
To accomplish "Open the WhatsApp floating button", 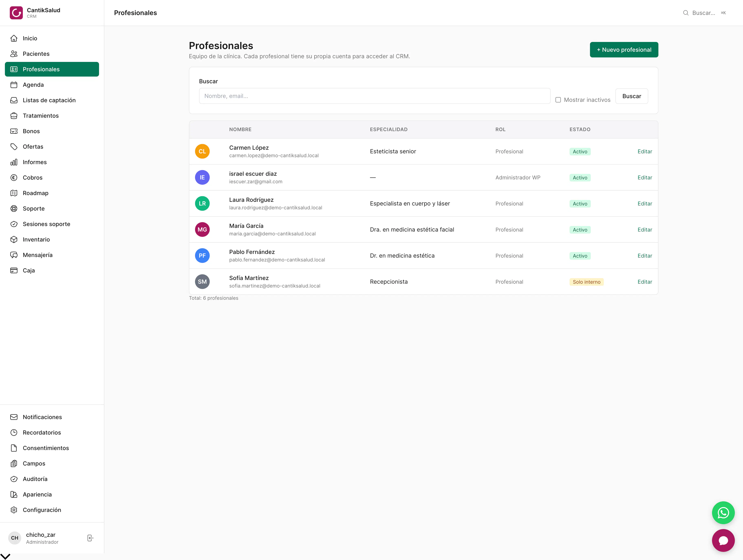I will coord(723,513).
